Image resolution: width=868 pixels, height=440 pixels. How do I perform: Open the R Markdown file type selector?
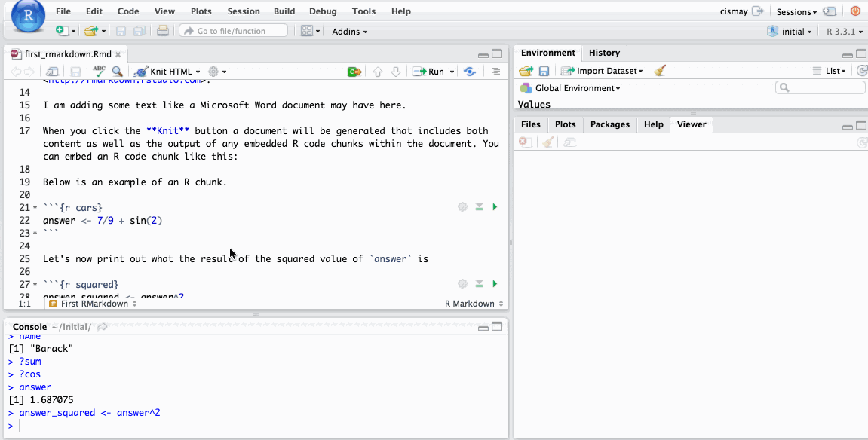(x=474, y=304)
